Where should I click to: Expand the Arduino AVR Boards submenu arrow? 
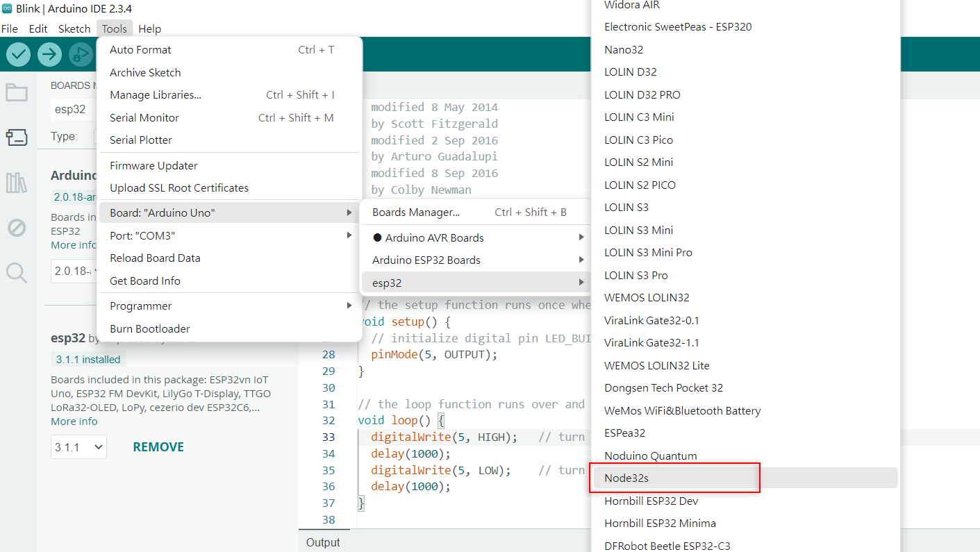click(x=581, y=237)
